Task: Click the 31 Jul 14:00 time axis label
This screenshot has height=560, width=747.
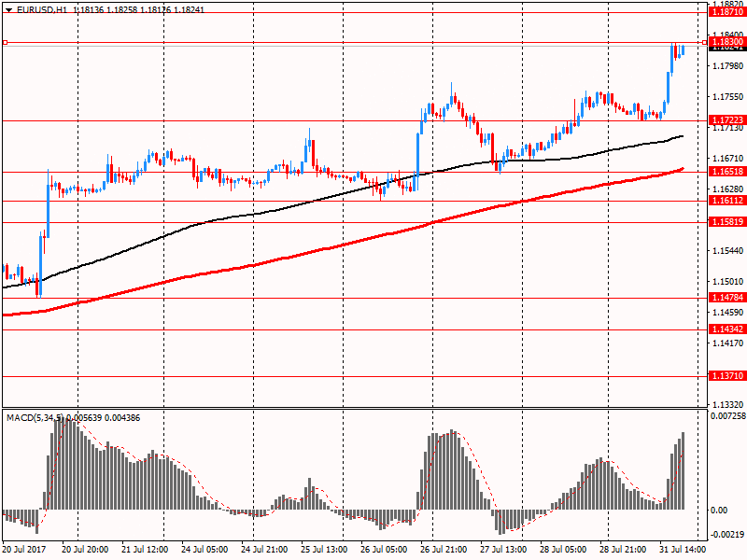Action: [683, 549]
